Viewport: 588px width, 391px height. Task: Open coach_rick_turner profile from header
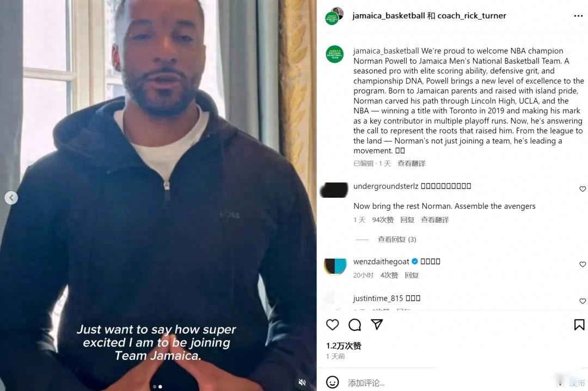point(471,16)
